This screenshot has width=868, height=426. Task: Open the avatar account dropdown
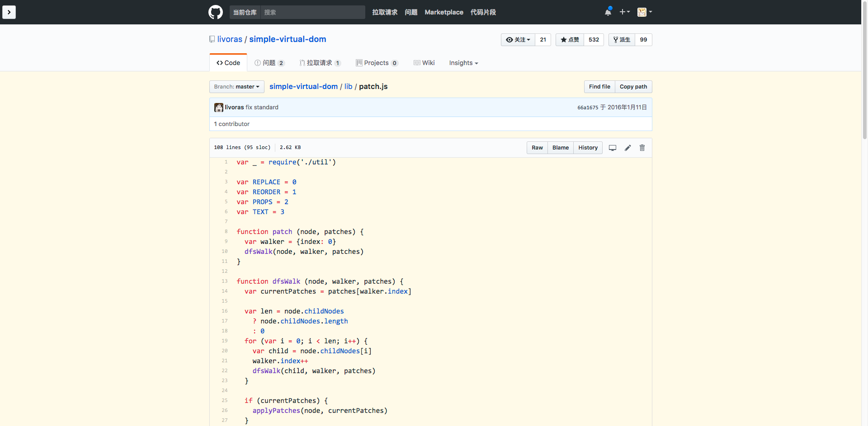coord(644,12)
